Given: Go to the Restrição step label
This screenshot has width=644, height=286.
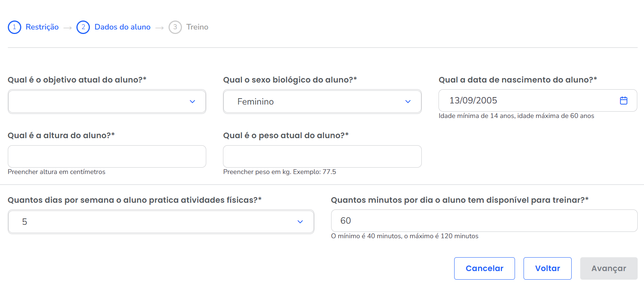Looking at the screenshot, I should (42, 27).
